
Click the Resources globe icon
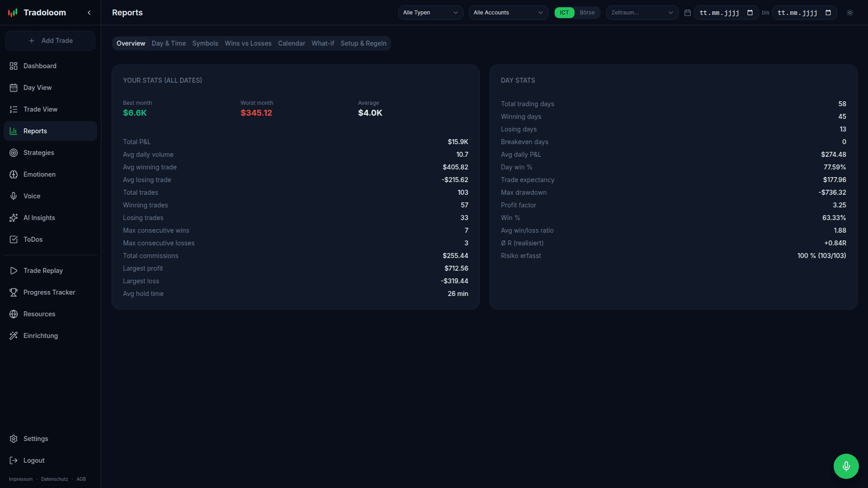click(14, 314)
